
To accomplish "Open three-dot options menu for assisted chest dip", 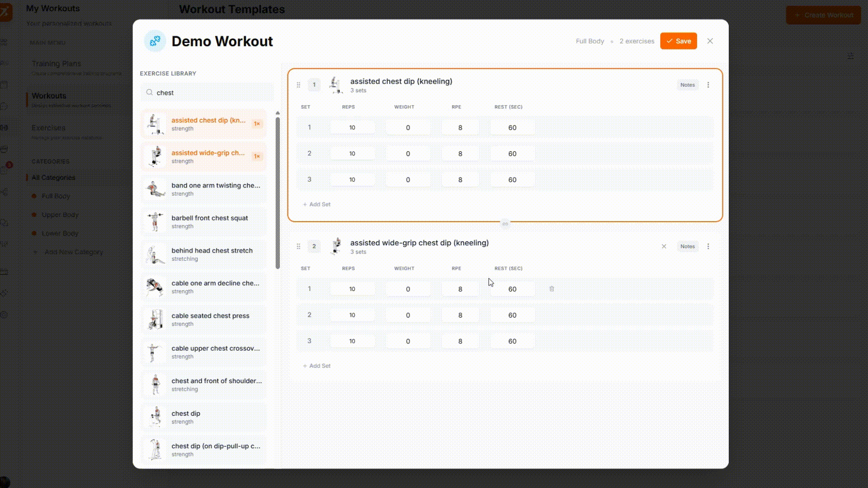I will [708, 84].
